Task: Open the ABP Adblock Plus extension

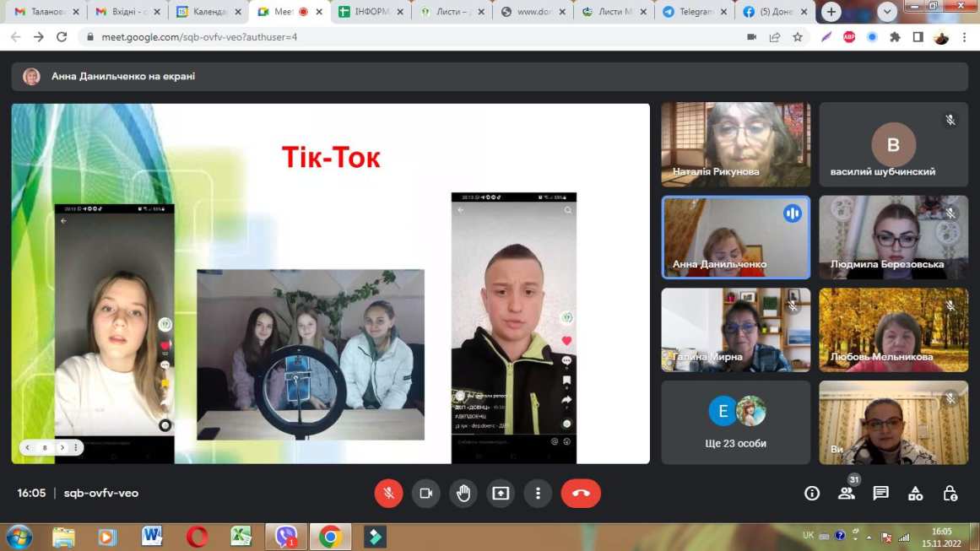Action: click(849, 37)
